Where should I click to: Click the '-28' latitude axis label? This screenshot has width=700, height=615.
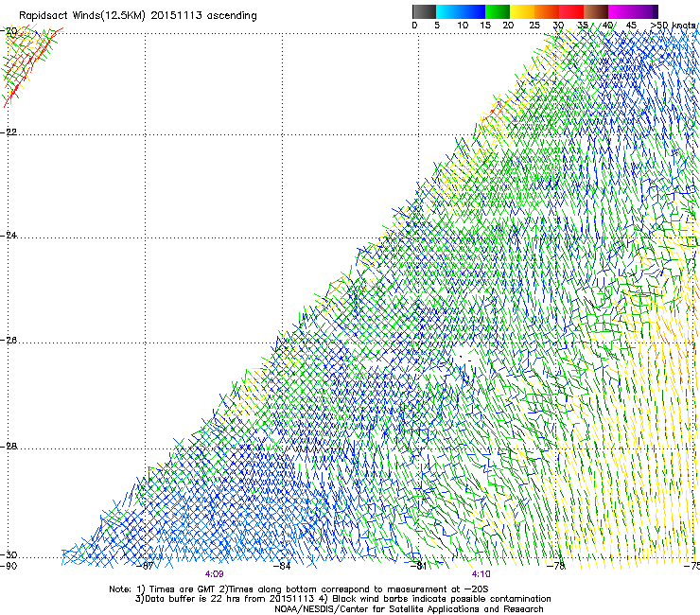click(x=9, y=447)
